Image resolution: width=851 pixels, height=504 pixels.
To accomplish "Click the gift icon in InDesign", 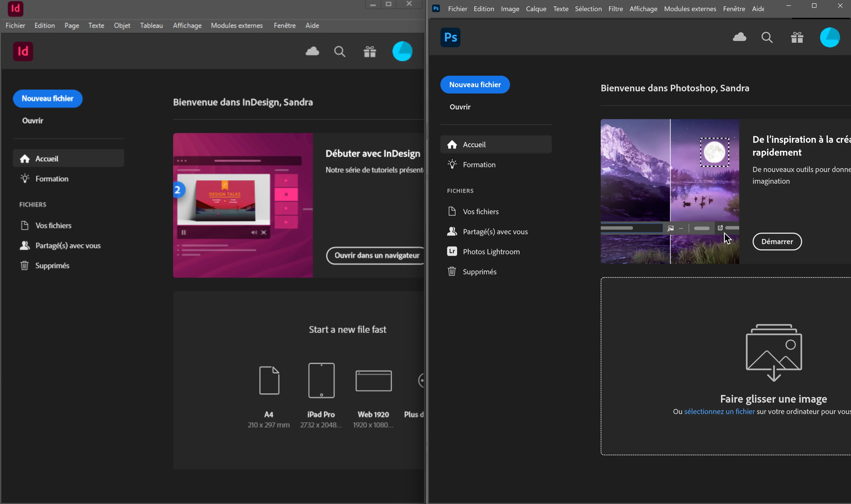I will [x=369, y=52].
